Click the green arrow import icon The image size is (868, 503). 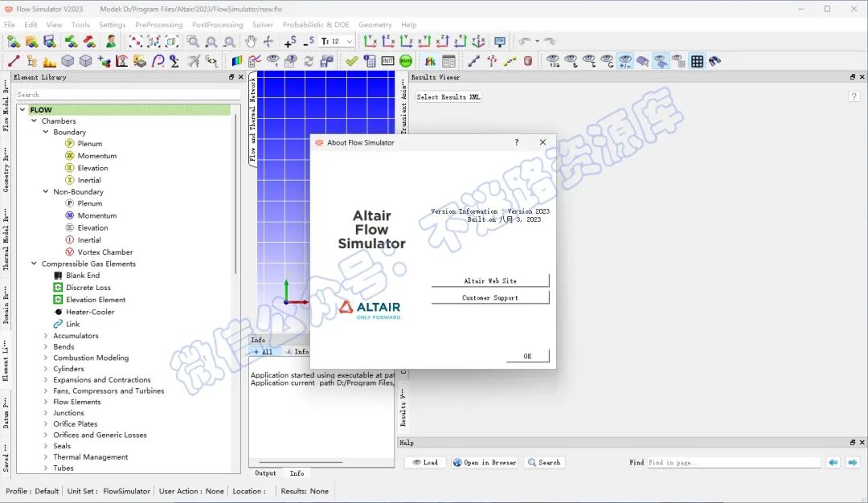[71, 42]
